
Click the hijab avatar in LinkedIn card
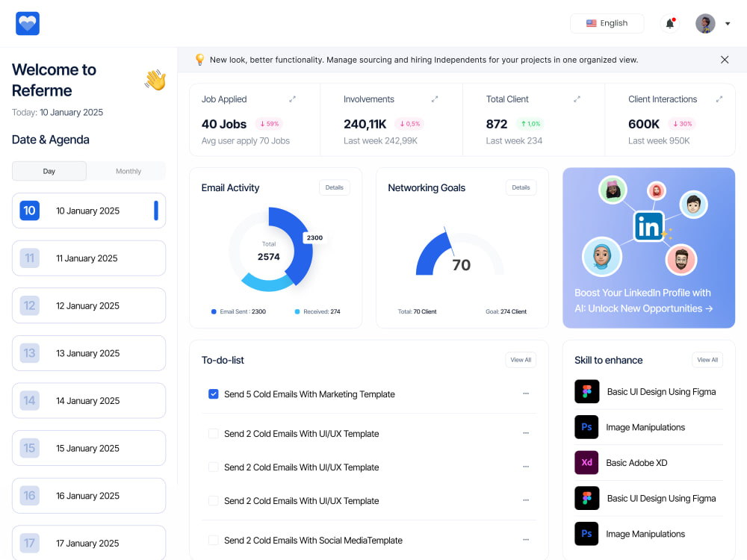(601, 257)
